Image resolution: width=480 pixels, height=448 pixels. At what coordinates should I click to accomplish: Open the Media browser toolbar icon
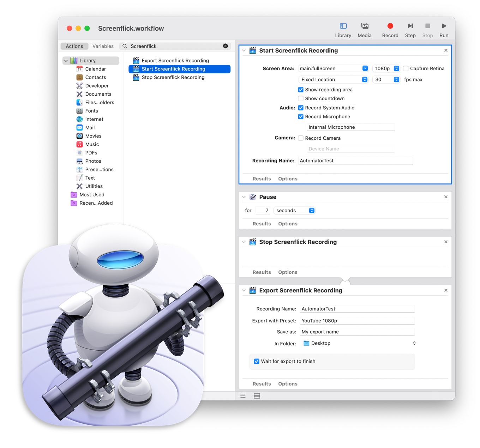pyautogui.click(x=365, y=26)
